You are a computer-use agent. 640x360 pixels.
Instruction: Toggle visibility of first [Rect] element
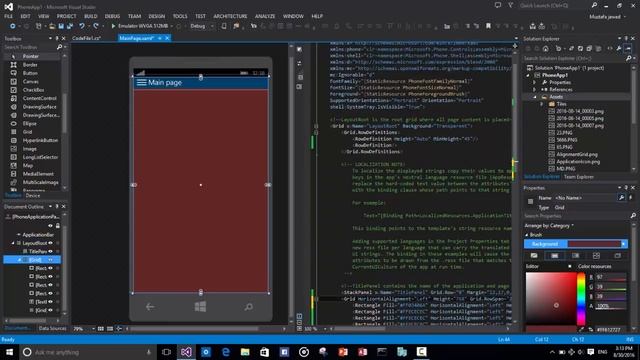51,268
